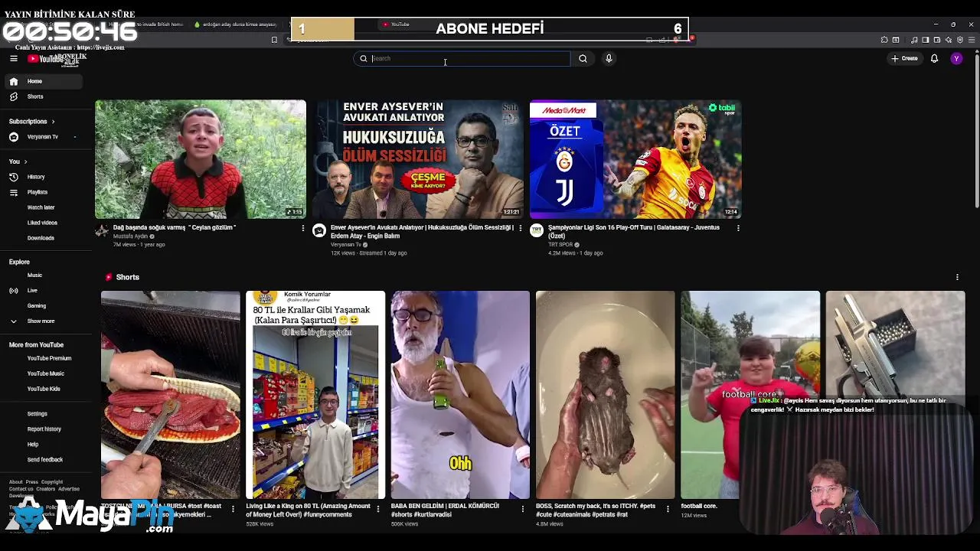Click the search magnifier button
This screenshot has width=980, height=551.
(583, 58)
